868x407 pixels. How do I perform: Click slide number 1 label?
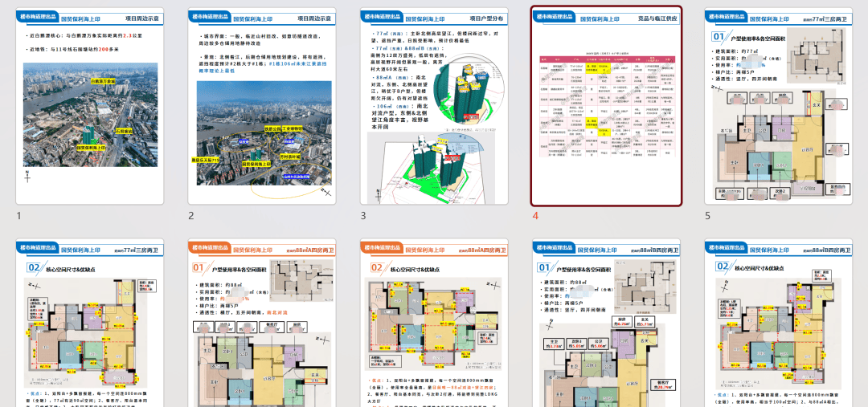[19, 215]
